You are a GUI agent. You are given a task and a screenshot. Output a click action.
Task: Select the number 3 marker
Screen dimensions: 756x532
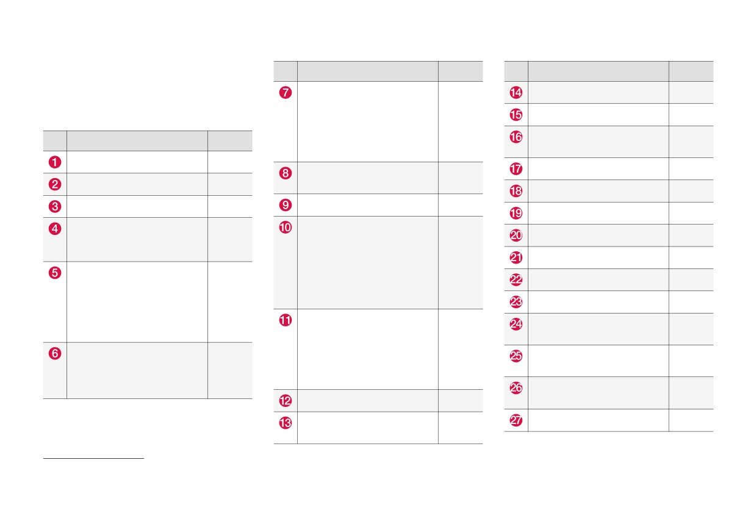pos(55,207)
